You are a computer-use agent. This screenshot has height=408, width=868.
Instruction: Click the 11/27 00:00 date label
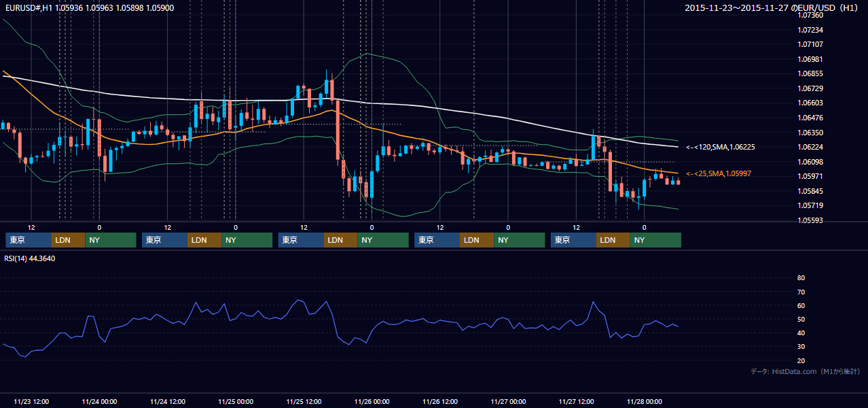pyautogui.click(x=508, y=401)
